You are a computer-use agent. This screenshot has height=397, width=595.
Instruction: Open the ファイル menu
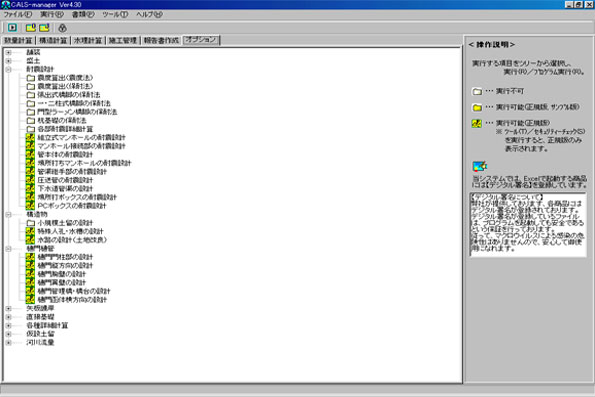point(17,14)
